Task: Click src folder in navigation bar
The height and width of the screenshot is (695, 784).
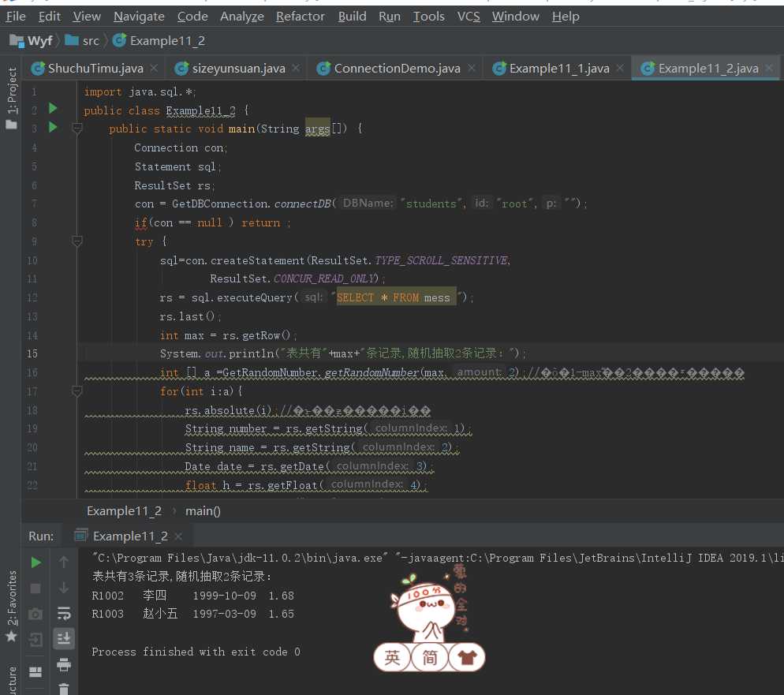Action: [x=83, y=40]
